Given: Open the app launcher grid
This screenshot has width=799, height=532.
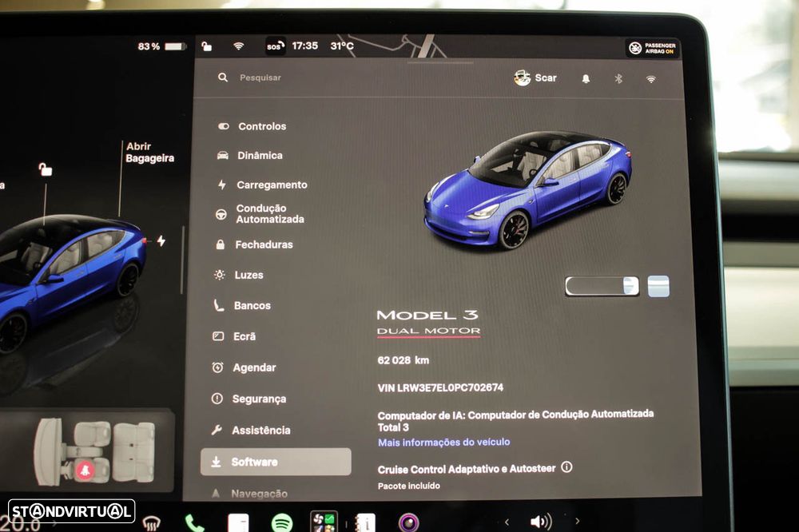Looking at the screenshot, I should coord(324,522).
